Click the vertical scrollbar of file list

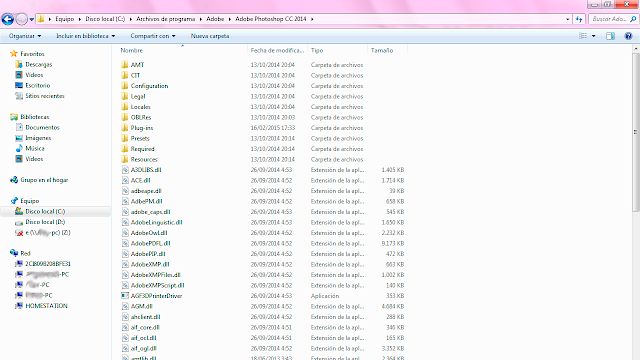click(636, 133)
